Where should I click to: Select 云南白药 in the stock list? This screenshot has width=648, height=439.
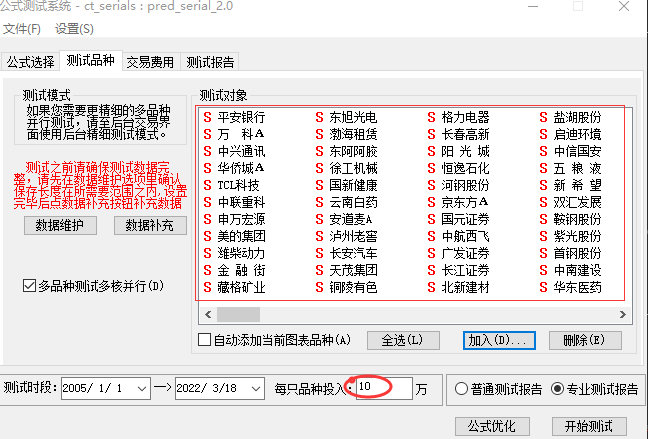(353, 202)
